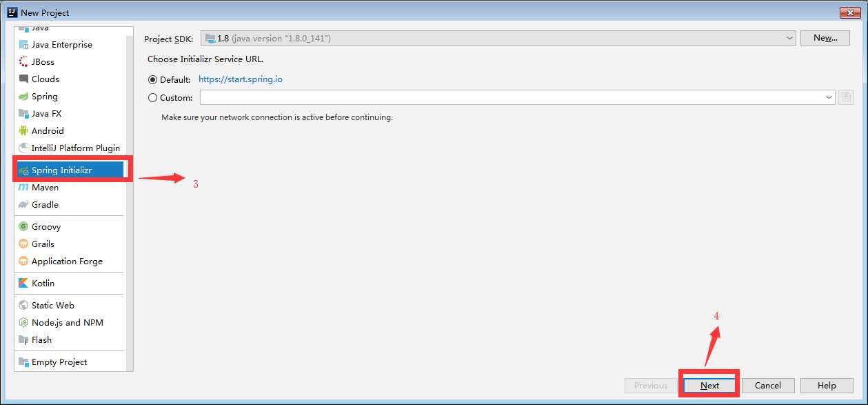Screen dimensions: 868x405
Task: Click the Java Enterprise icon
Action: [x=23, y=45]
